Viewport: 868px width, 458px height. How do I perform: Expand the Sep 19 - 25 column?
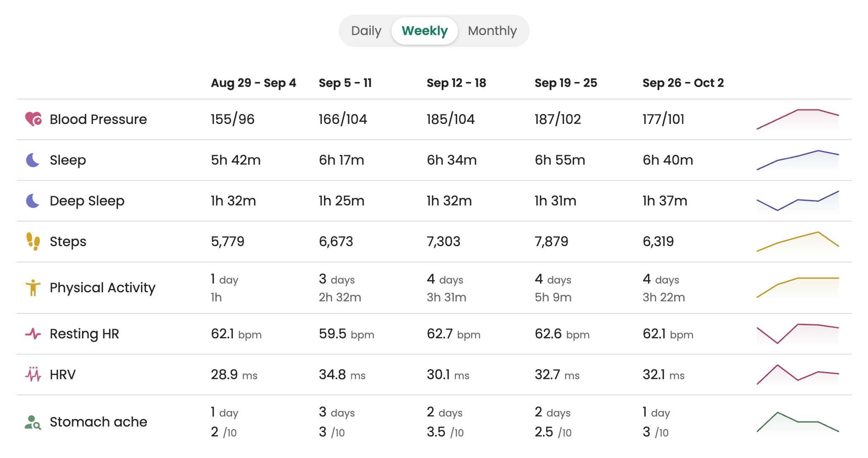(x=566, y=83)
